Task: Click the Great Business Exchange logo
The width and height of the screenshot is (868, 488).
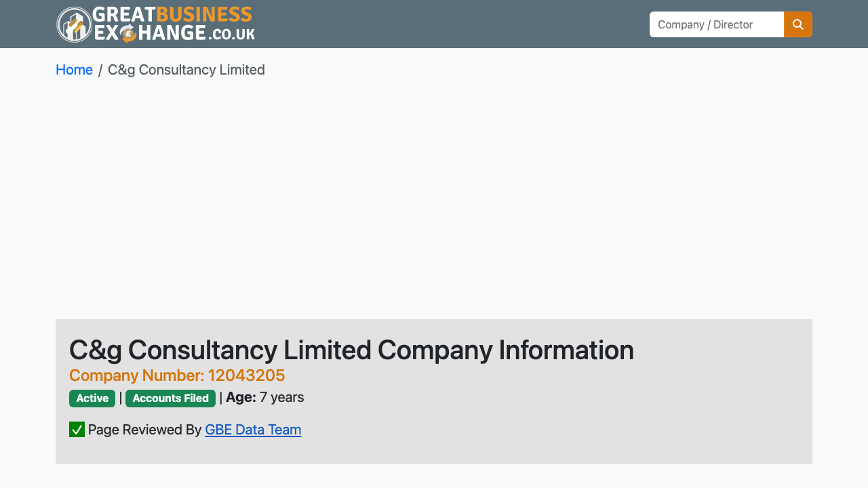Action: point(155,24)
